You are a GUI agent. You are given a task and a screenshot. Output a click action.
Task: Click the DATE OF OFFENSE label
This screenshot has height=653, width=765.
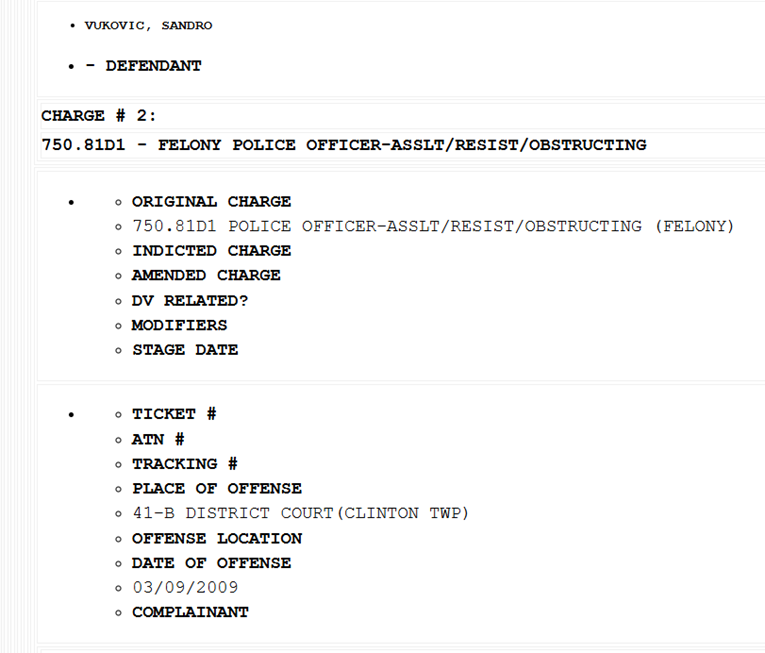tap(211, 563)
